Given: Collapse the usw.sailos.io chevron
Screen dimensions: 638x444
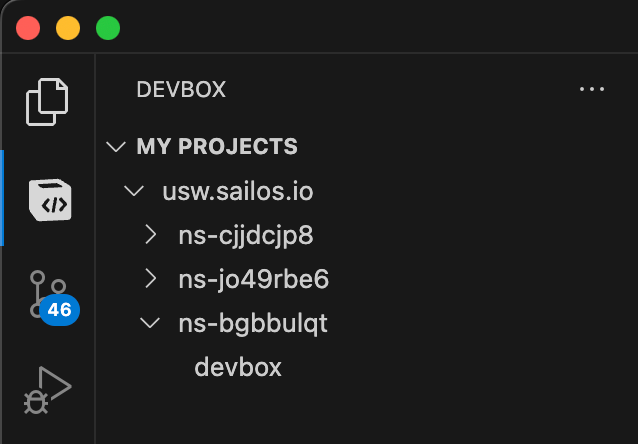Looking at the screenshot, I should (134, 190).
